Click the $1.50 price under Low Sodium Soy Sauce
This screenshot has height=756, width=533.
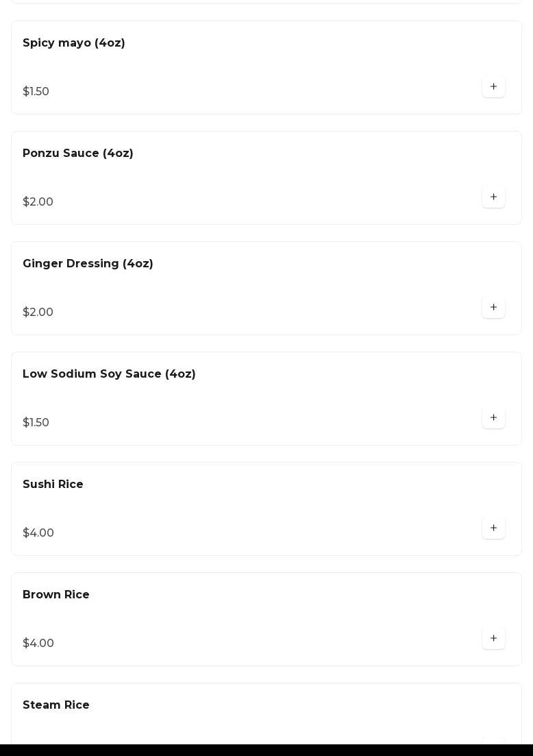pos(36,423)
